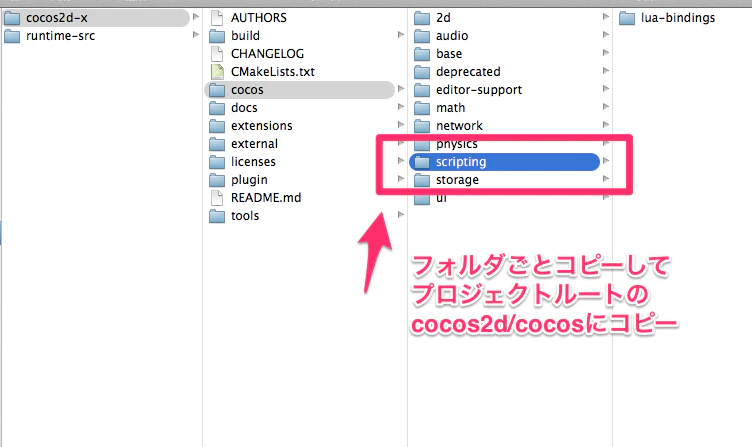Select the "CHANGELOG" file name
The image size is (752, 447).
coord(267,54)
